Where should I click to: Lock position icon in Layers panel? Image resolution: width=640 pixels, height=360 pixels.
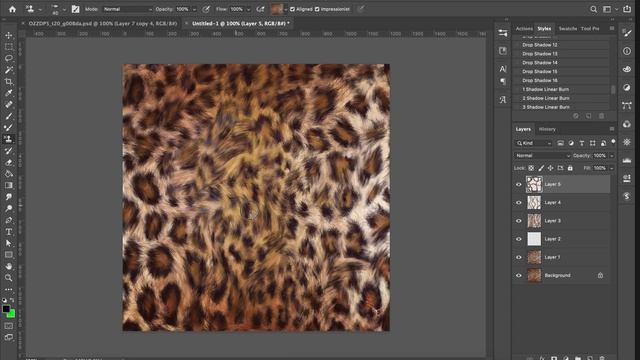click(551, 168)
